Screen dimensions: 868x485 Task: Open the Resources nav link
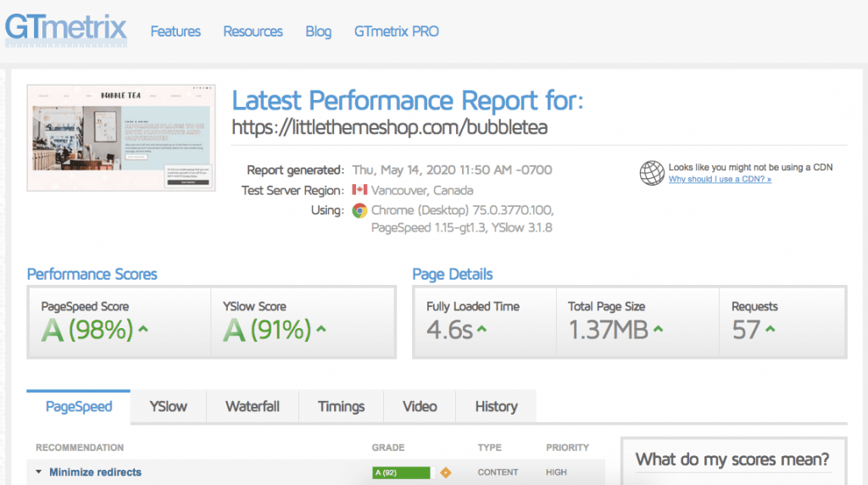253,31
